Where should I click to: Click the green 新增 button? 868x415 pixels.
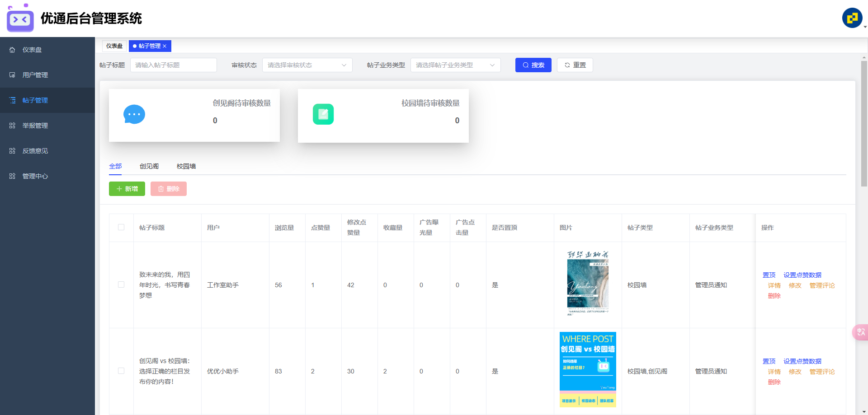pos(127,189)
